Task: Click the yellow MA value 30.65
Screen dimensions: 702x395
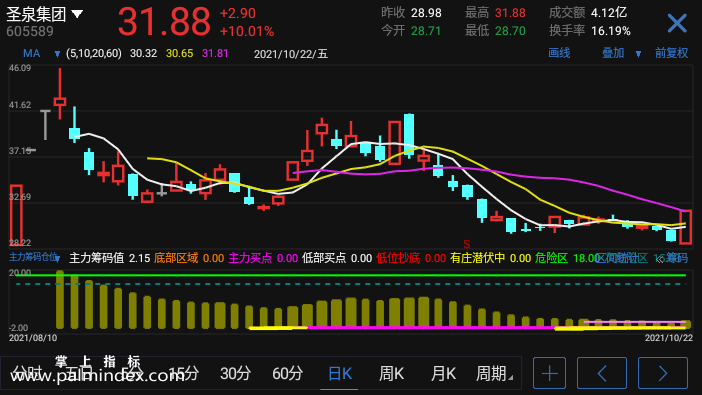Action: point(180,54)
